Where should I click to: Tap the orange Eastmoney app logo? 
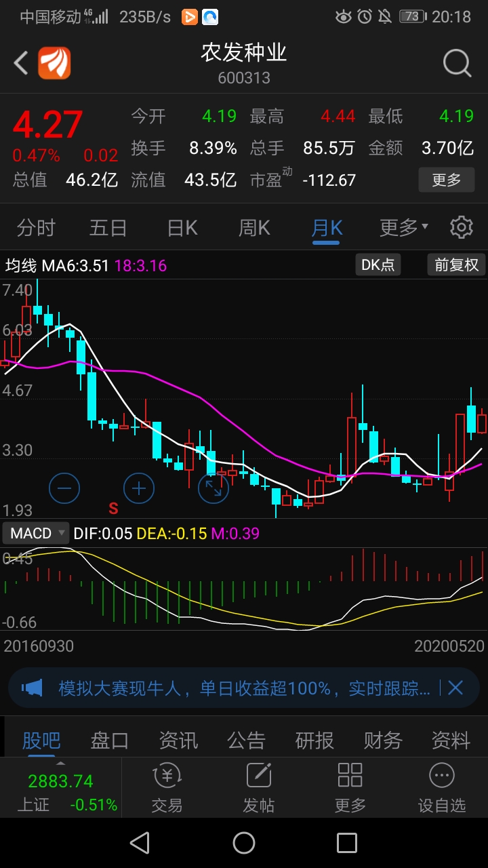[54, 64]
